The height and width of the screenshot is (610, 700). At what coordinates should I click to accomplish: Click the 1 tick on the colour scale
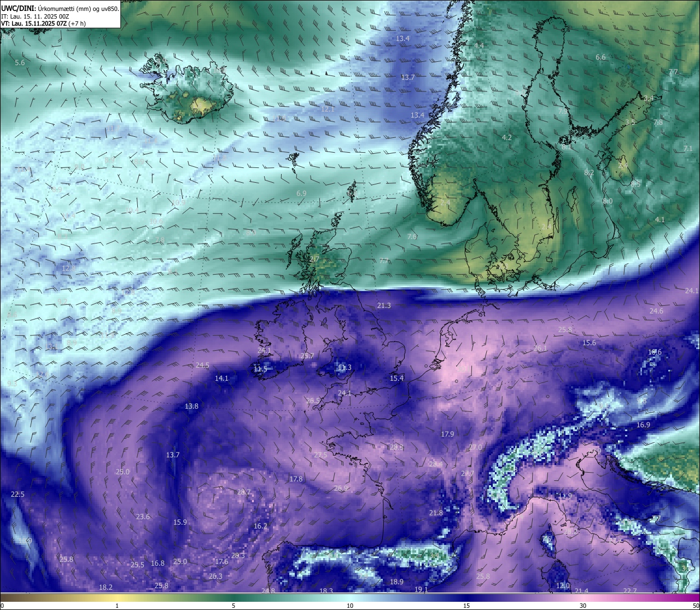pos(117,606)
